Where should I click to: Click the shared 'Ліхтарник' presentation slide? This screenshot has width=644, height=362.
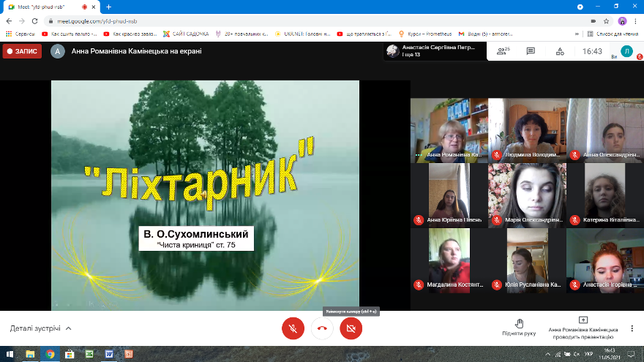(x=205, y=195)
